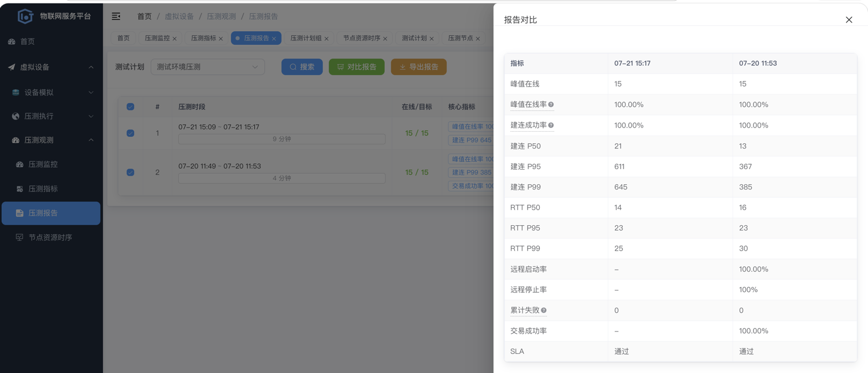Click the 交易成功率 row label
The width and height of the screenshot is (868, 373).
tap(529, 331)
